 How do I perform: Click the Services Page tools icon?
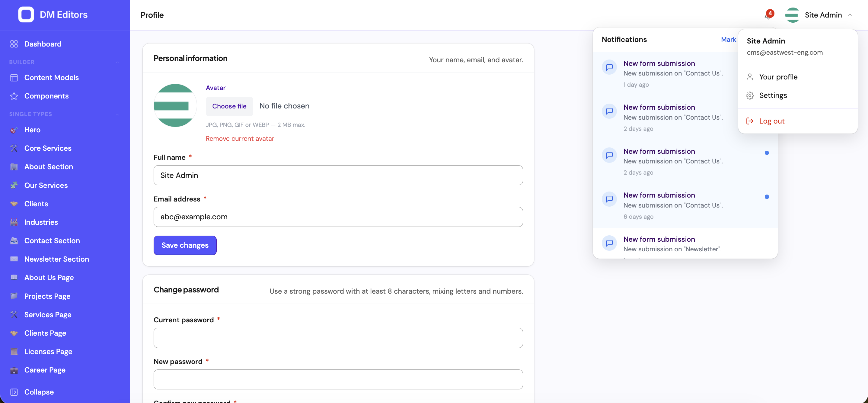14,315
